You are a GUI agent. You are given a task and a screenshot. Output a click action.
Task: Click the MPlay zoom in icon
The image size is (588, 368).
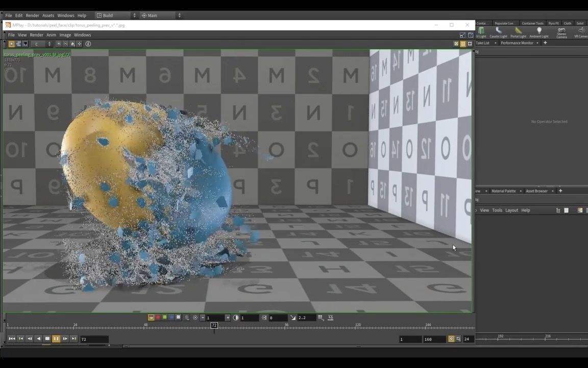click(59, 44)
